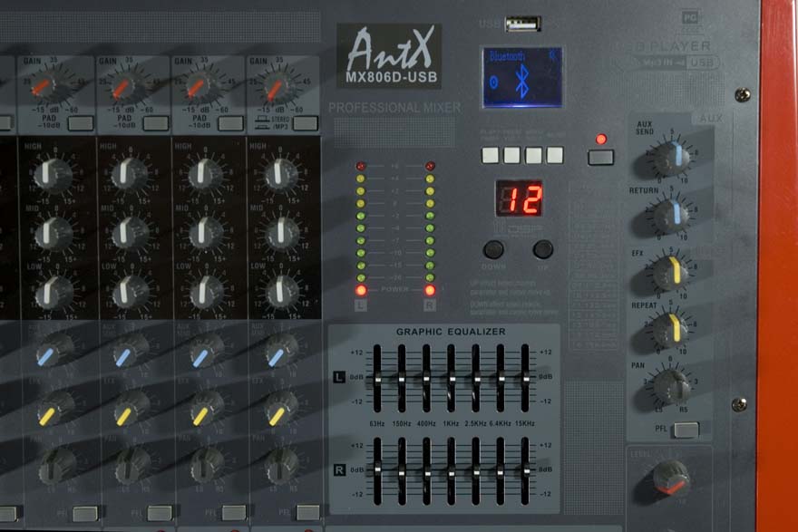The height and width of the screenshot is (532, 798).
Task: Adjust the PAN knob in the AUX section
Action: (672, 387)
